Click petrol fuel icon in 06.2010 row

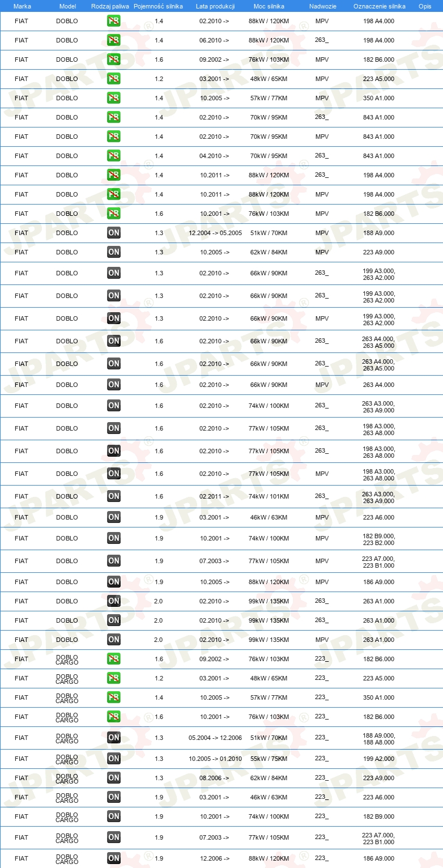[114, 40]
